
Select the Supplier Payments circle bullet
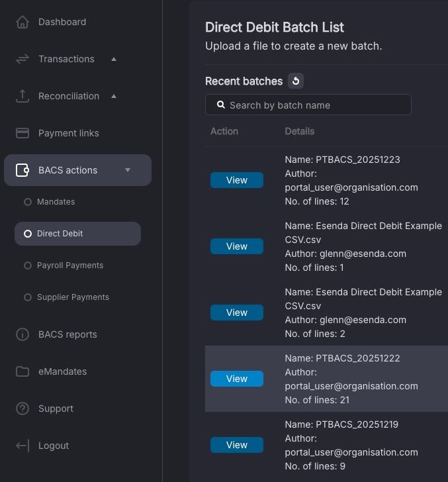[x=28, y=297]
